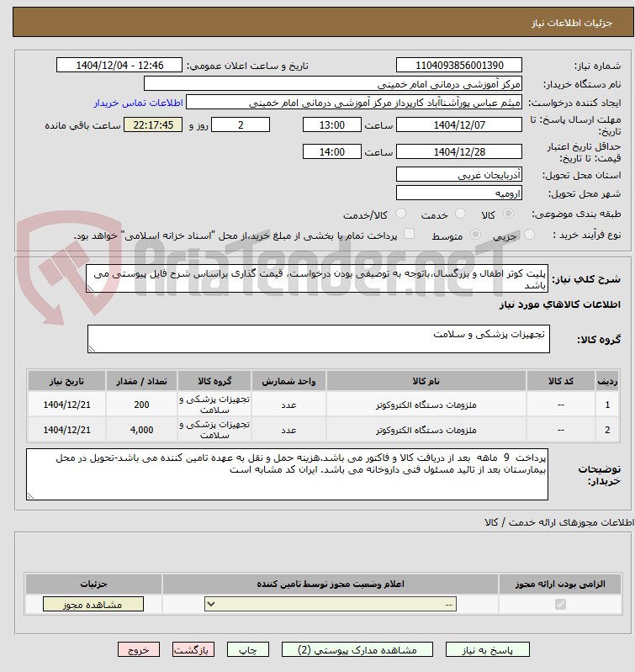635x672 pixels.
Task: Click the ایجاد کننده درخواست field
Action: (354, 103)
